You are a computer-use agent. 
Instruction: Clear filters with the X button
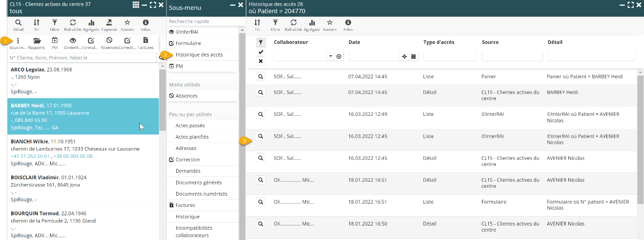(x=261, y=61)
